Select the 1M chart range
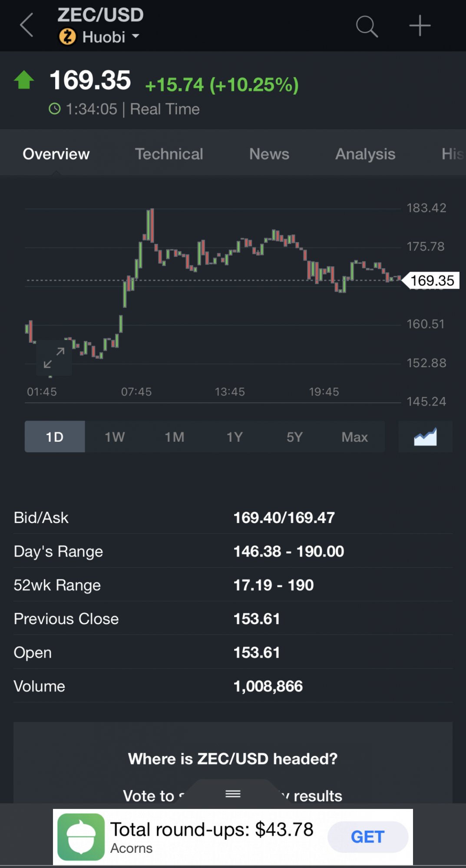Image resolution: width=466 pixels, height=868 pixels. (175, 437)
